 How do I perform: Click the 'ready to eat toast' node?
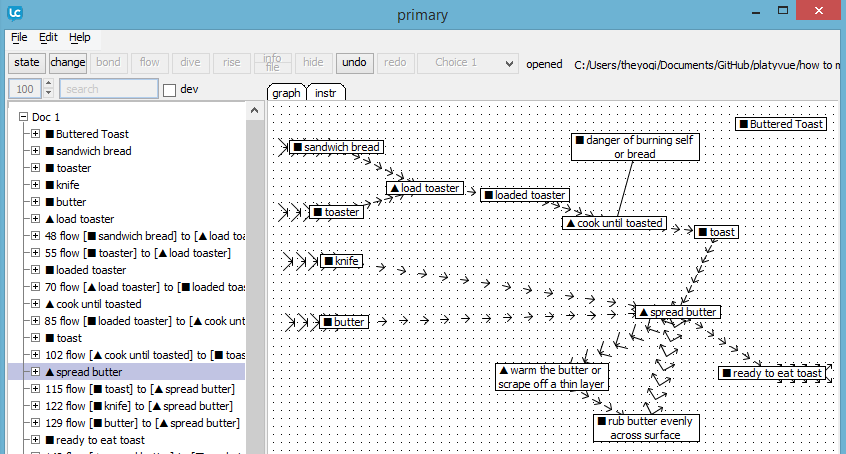coord(771,373)
